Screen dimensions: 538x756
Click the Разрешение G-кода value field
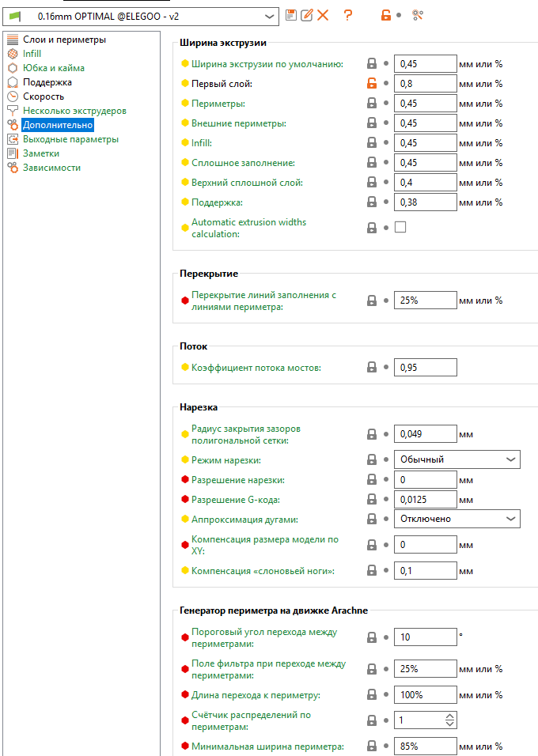click(425, 500)
